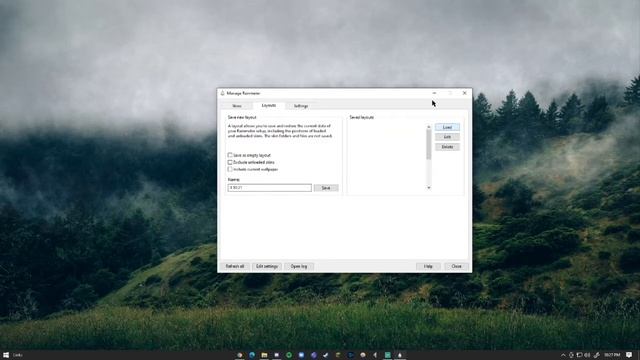Open Chrome from the taskbar
The image size is (640, 360).
click(x=240, y=355)
